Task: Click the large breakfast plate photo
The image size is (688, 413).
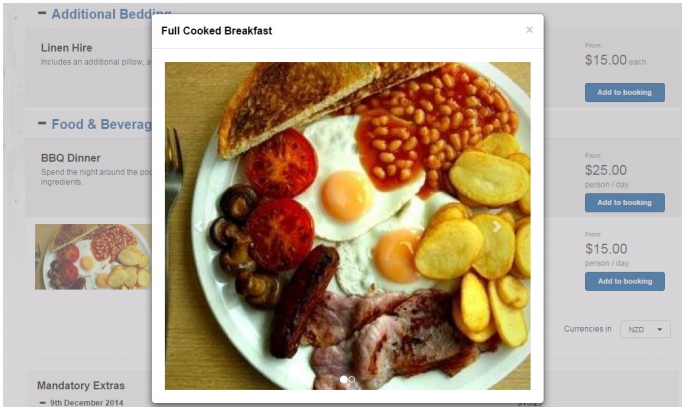Action: (x=348, y=226)
